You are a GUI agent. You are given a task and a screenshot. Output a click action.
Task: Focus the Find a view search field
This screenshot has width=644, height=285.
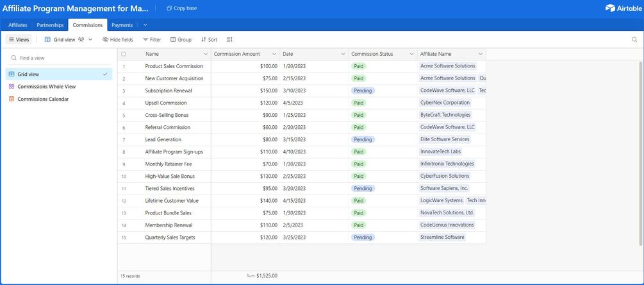click(x=59, y=58)
